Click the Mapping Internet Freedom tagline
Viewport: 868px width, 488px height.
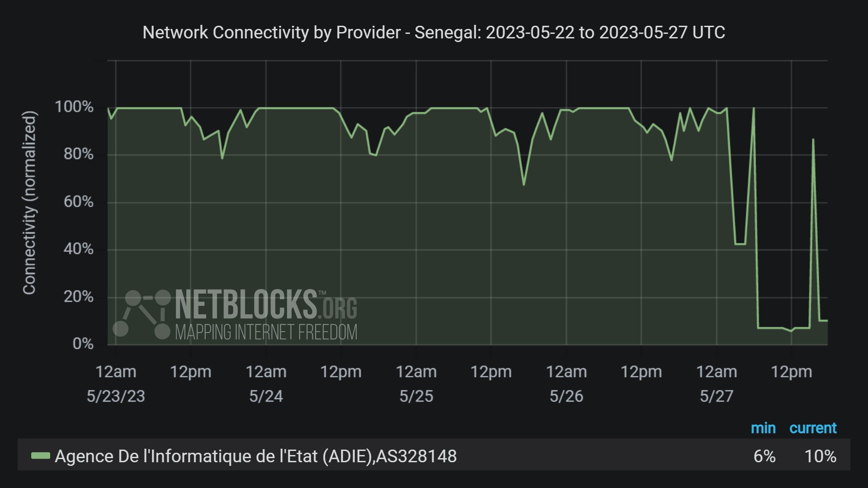tap(266, 332)
